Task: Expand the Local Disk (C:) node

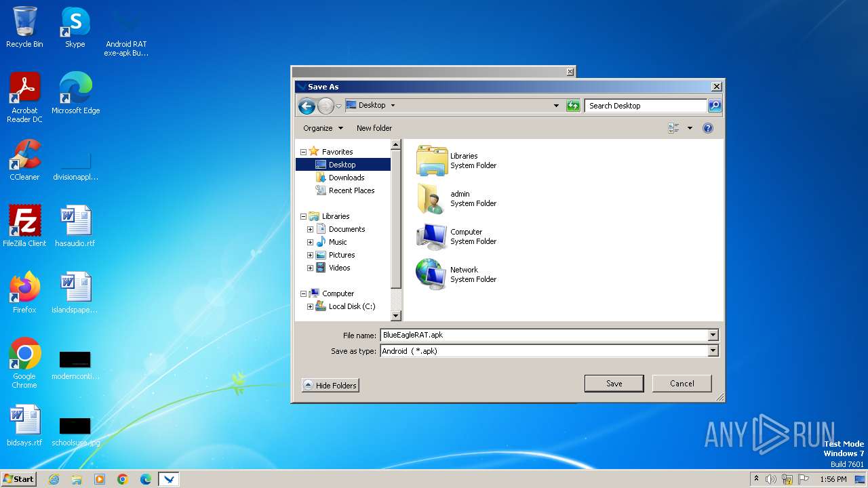Action: 310,306
